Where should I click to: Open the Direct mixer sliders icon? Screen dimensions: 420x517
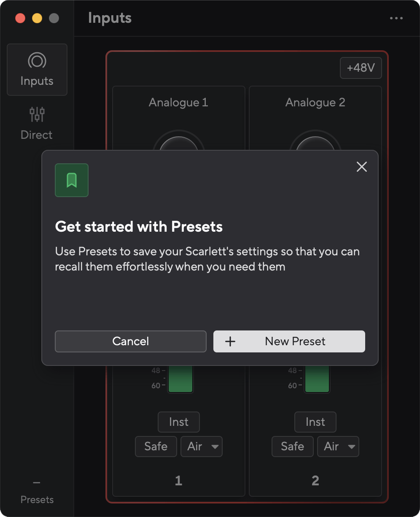(37, 114)
